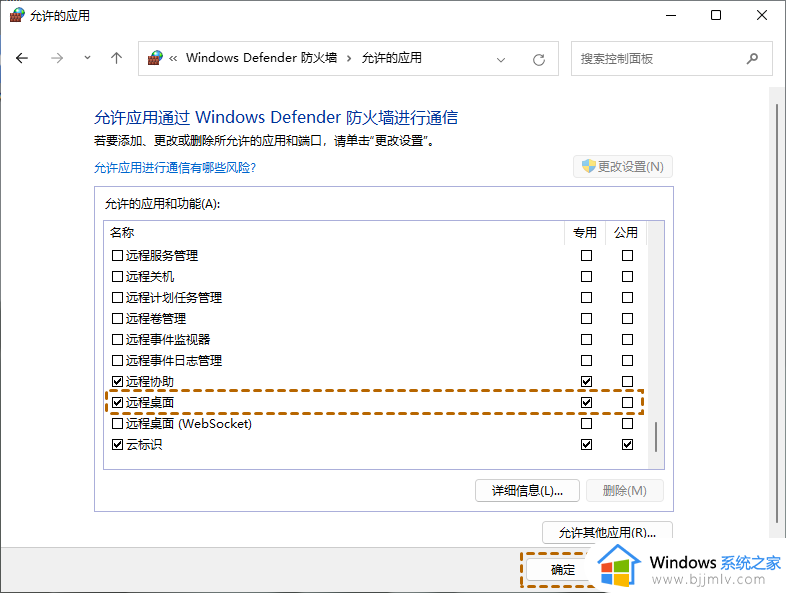786x593 pixels.
Task: Refresh the allowed apps page
Action: pyautogui.click(x=539, y=60)
